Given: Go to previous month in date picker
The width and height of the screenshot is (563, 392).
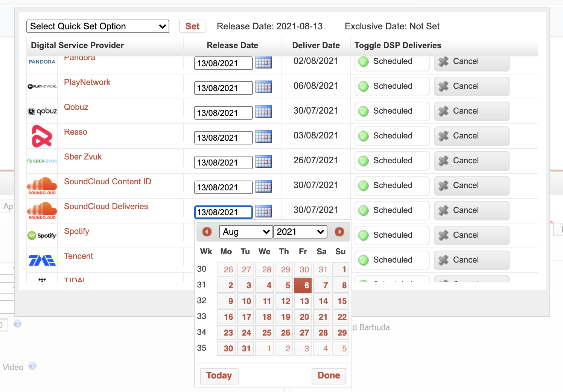Looking at the screenshot, I should (x=207, y=232).
